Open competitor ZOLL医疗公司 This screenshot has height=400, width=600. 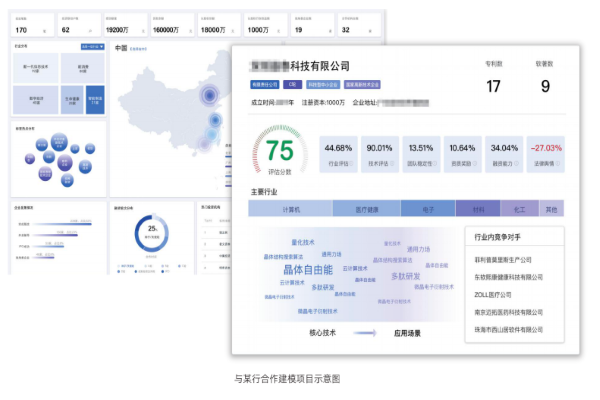pos(492,294)
